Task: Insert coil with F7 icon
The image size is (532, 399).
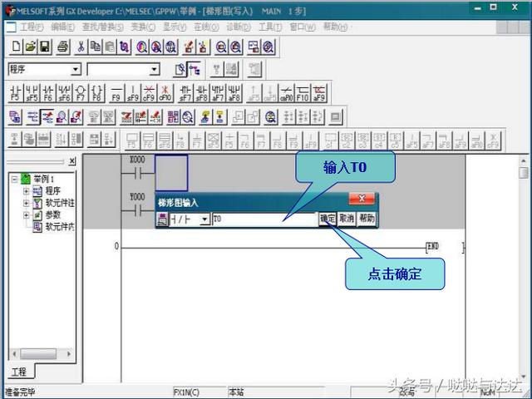Action: [x=81, y=93]
